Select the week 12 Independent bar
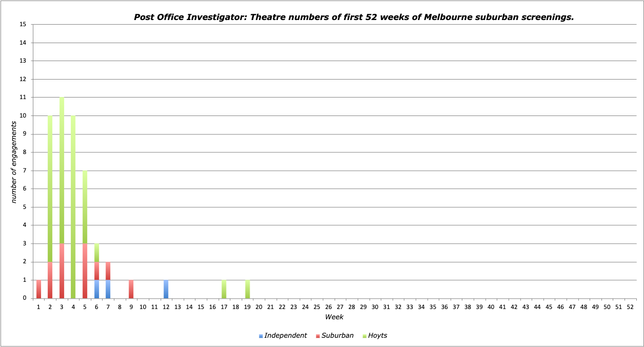Viewport: 644px width, 347px height. [x=166, y=289]
